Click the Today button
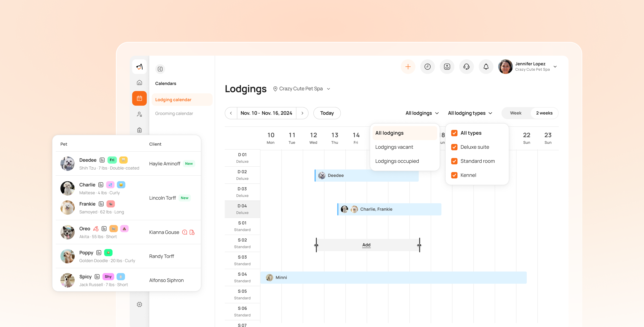 pos(327,113)
